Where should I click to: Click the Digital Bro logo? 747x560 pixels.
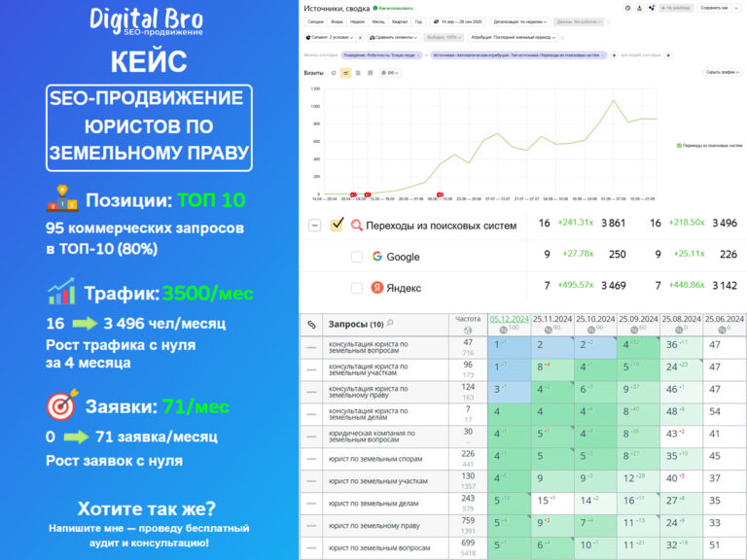[146, 20]
